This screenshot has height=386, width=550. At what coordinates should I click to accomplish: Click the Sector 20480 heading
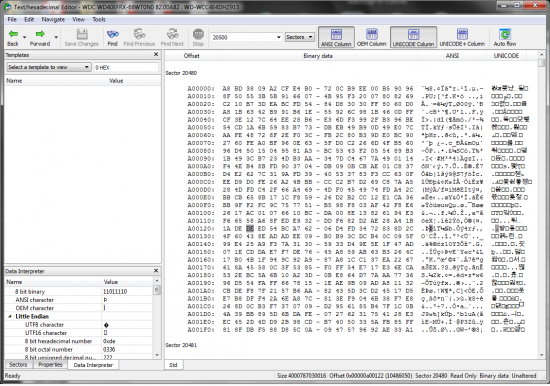click(x=181, y=73)
